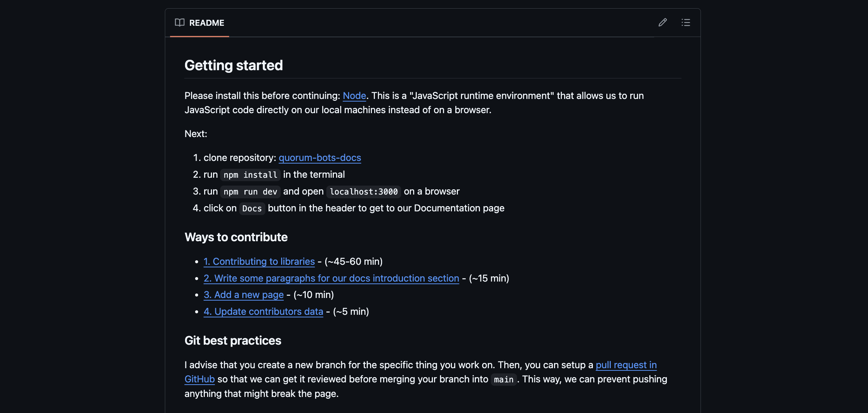
Task: Click the "Ways to contribute" heading
Action: (236, 237)
